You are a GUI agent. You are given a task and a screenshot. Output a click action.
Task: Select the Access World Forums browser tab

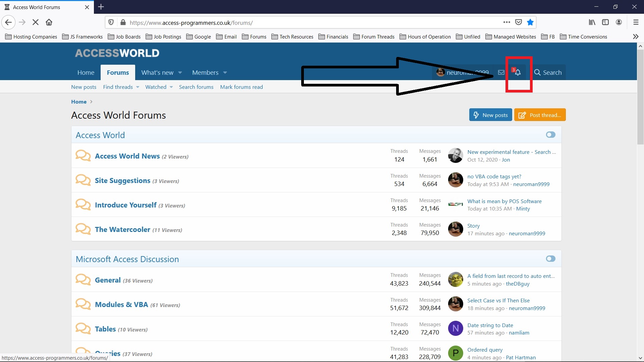pyautogui.click(x=47, y=7)
